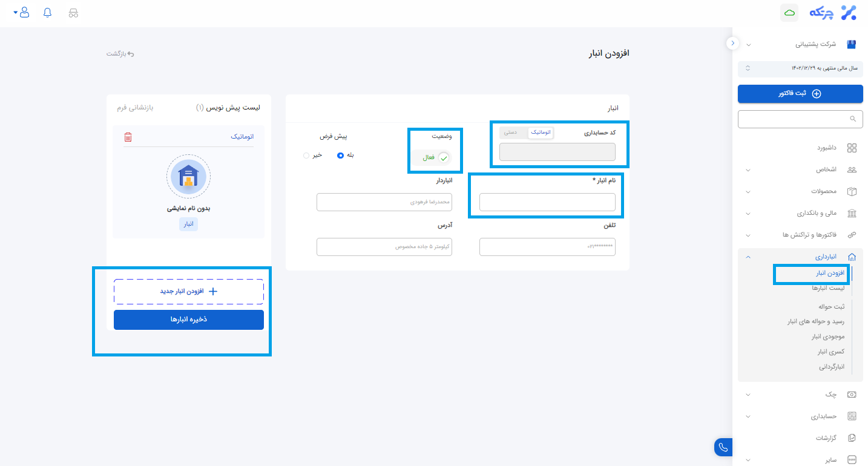This screenshot has height=466, width=868.
Task: Click the glasses icon in top bar
Action: tap(73, 13)
